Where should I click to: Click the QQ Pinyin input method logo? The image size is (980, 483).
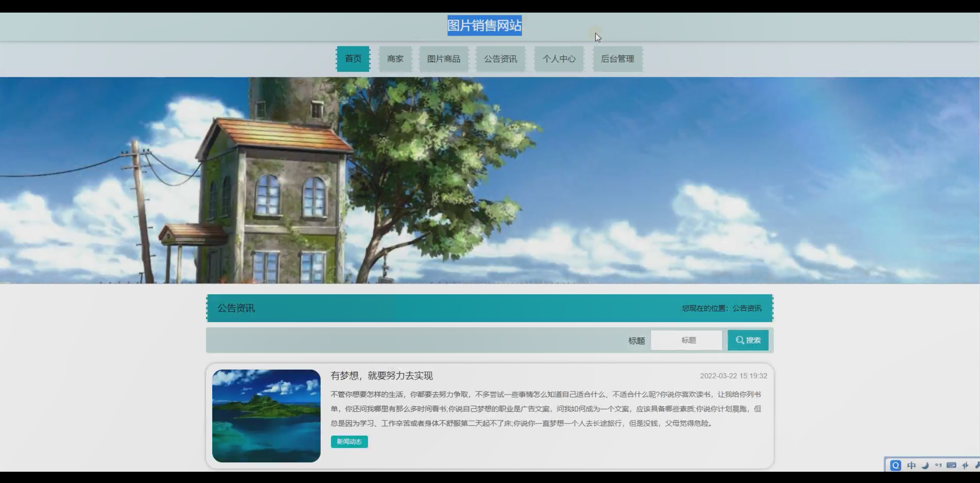895,466
